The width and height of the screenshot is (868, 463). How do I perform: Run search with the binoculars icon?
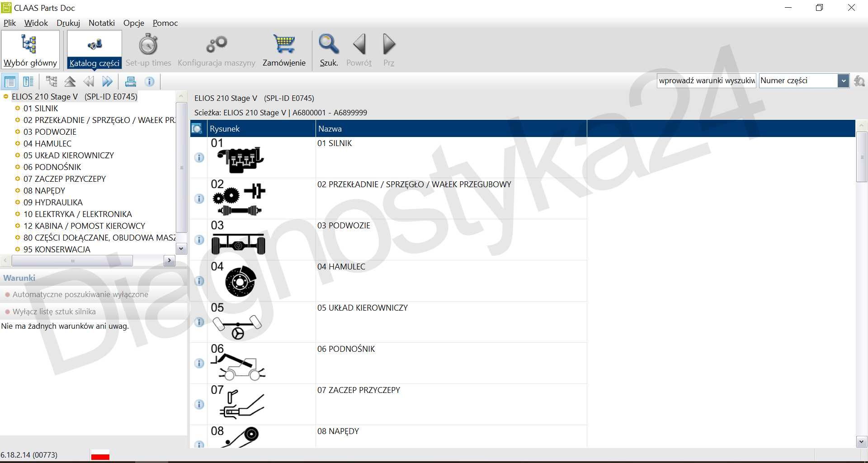click(x=859, y=81)
